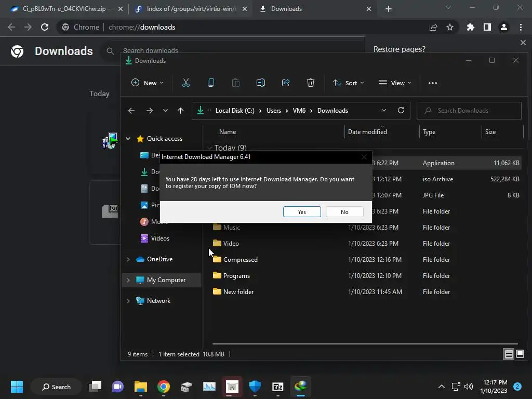Image resolution: width=532 pixels, height=399 pixels.
Task: Click the taskbar Search box
Action: coord(56,387)
